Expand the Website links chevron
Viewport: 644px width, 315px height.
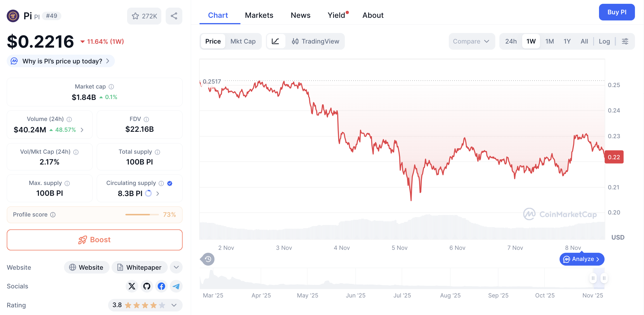176,267
